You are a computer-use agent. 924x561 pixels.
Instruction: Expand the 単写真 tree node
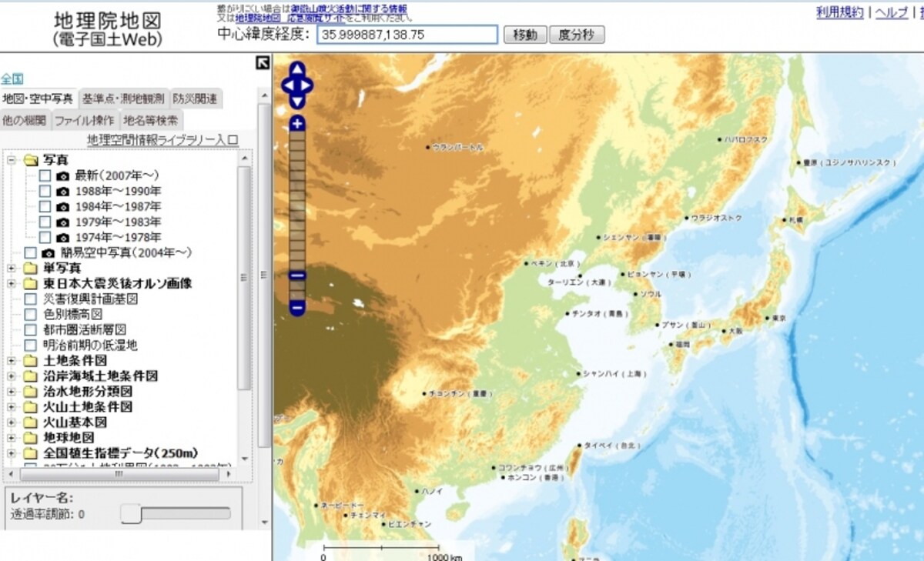pos(12,269)
